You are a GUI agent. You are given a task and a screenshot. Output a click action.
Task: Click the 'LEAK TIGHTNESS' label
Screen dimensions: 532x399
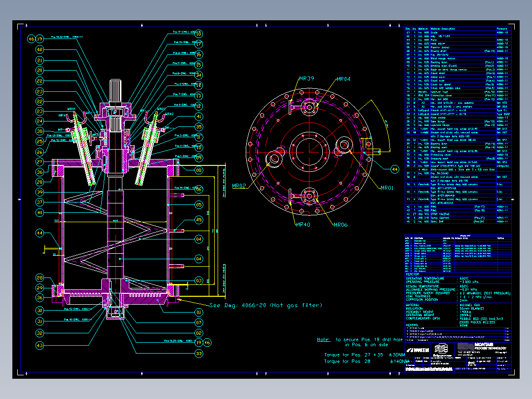point(418,296)
